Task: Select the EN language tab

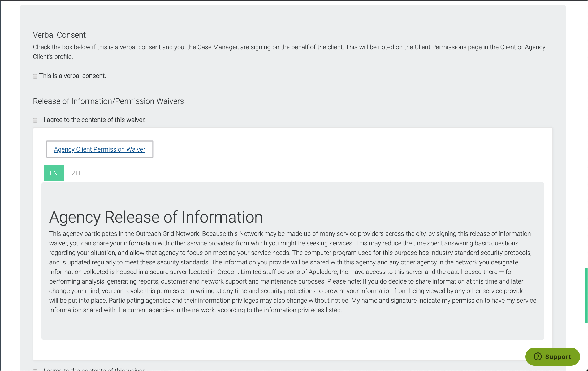Action: click(54, 173)
